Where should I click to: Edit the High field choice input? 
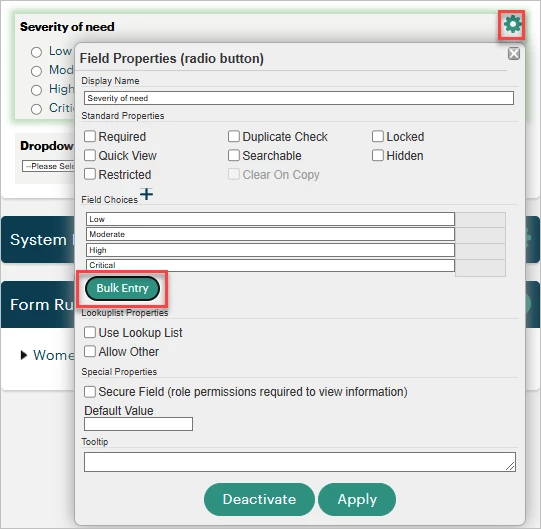tap(270, 250)
